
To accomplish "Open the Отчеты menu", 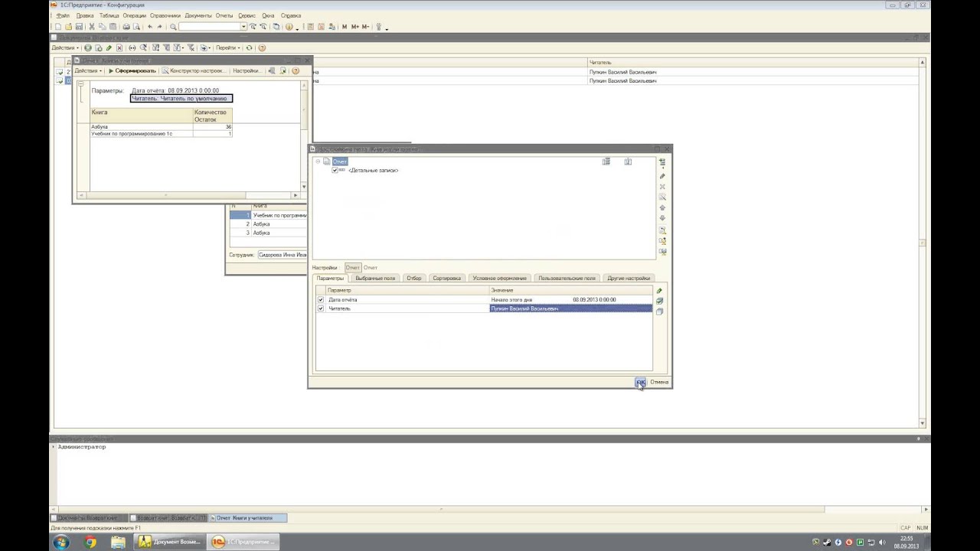I will click(224, 15).
